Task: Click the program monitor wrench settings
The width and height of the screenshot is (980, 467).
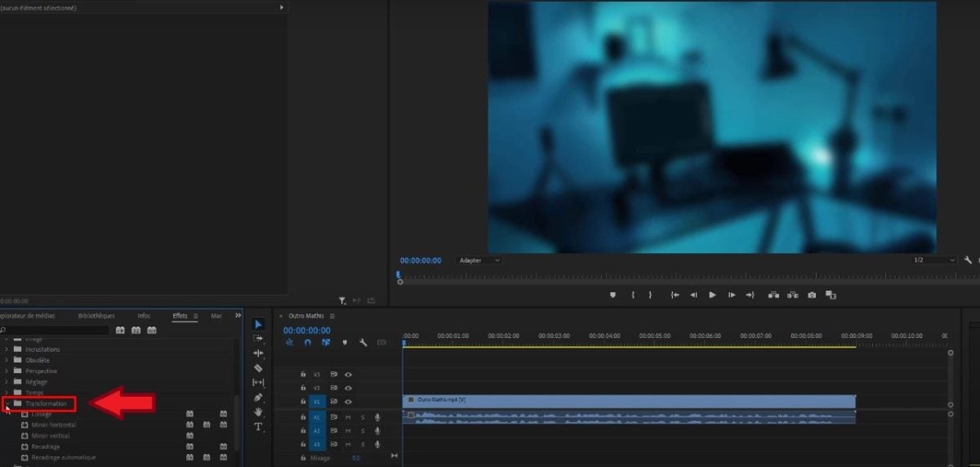Action: point(968,260)
